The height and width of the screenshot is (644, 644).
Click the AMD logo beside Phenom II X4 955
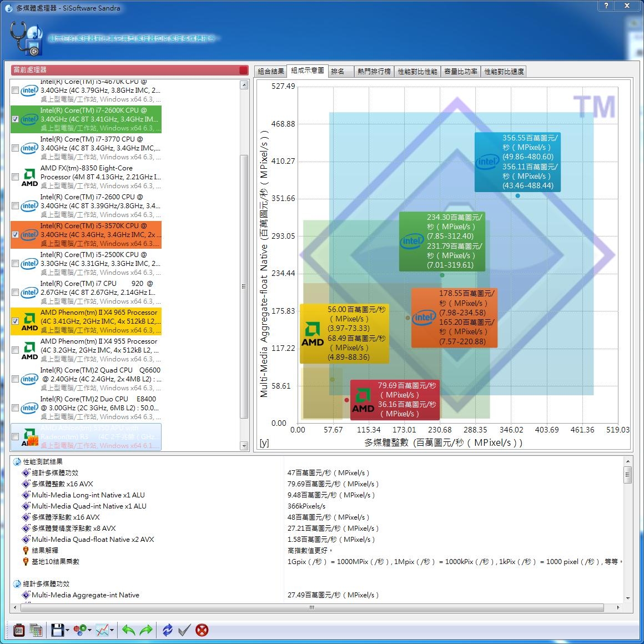click(x=29, y=350)
